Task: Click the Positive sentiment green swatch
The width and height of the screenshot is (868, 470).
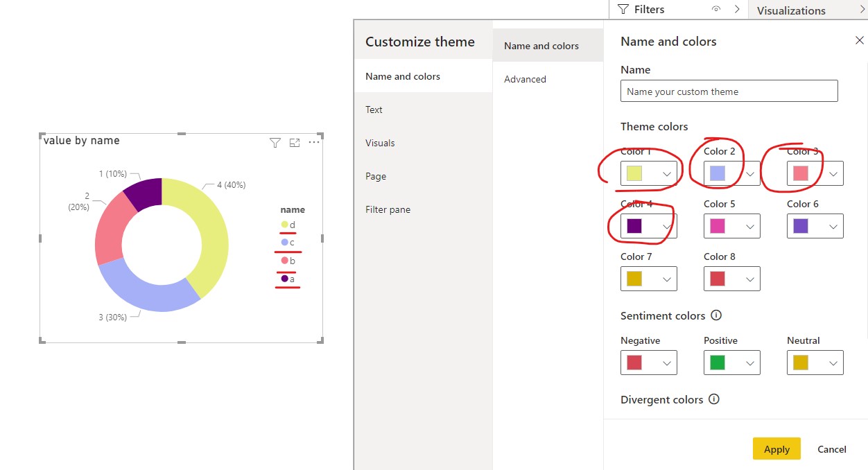Action: 718,363
